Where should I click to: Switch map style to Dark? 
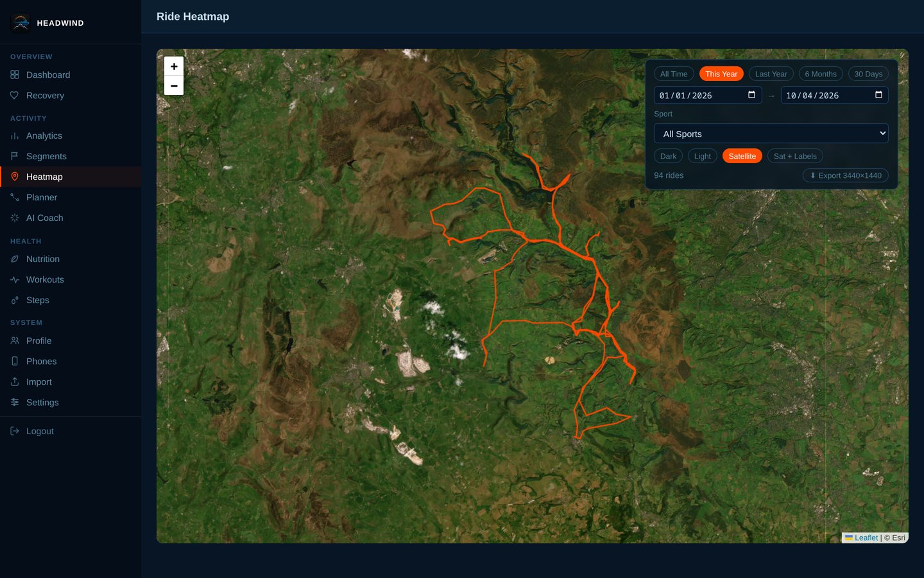click(x=668, y=156)
